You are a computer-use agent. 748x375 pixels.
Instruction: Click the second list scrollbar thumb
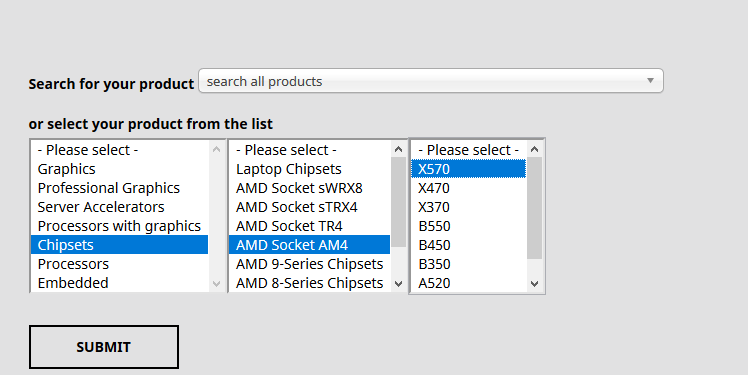coord(399,202)
